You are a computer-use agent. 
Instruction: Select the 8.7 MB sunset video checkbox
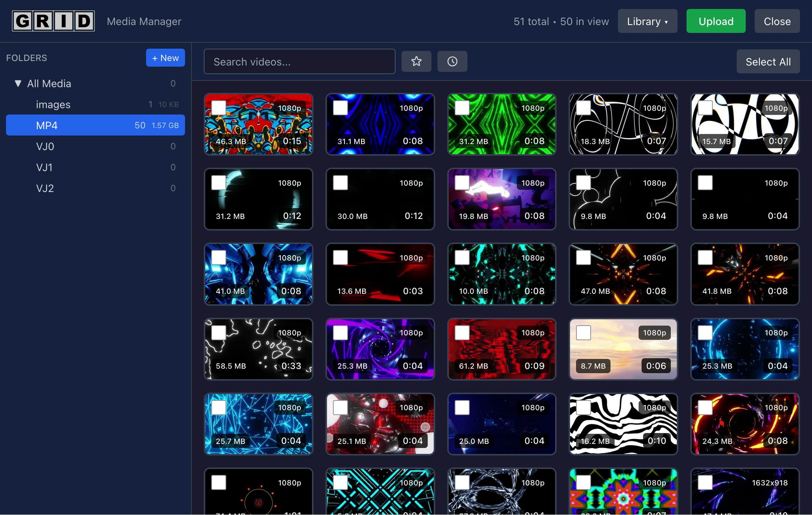pos(584,332)
